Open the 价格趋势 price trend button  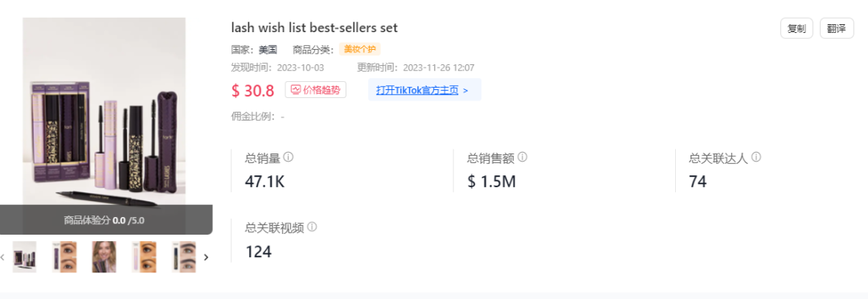click(x=316, y=90)
